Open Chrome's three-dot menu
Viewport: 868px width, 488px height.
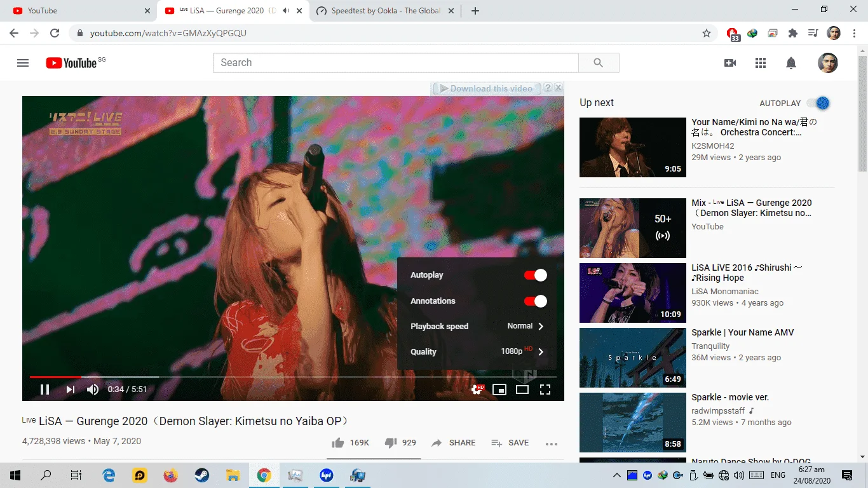(855, 33)
